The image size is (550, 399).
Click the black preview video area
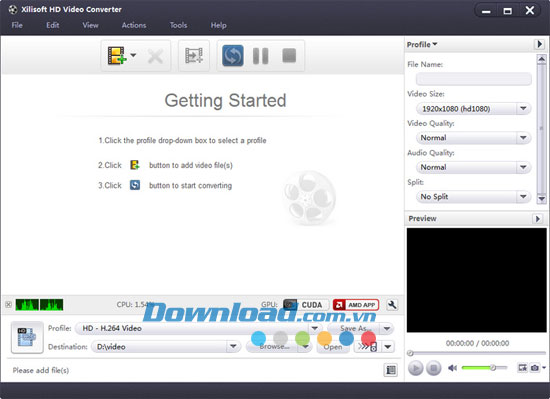click(x=476, y=280)
